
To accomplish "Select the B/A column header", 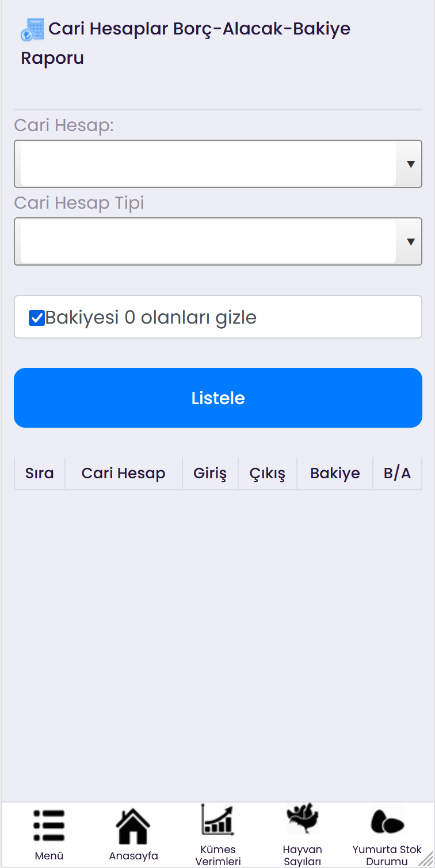I will coord(398,474).
